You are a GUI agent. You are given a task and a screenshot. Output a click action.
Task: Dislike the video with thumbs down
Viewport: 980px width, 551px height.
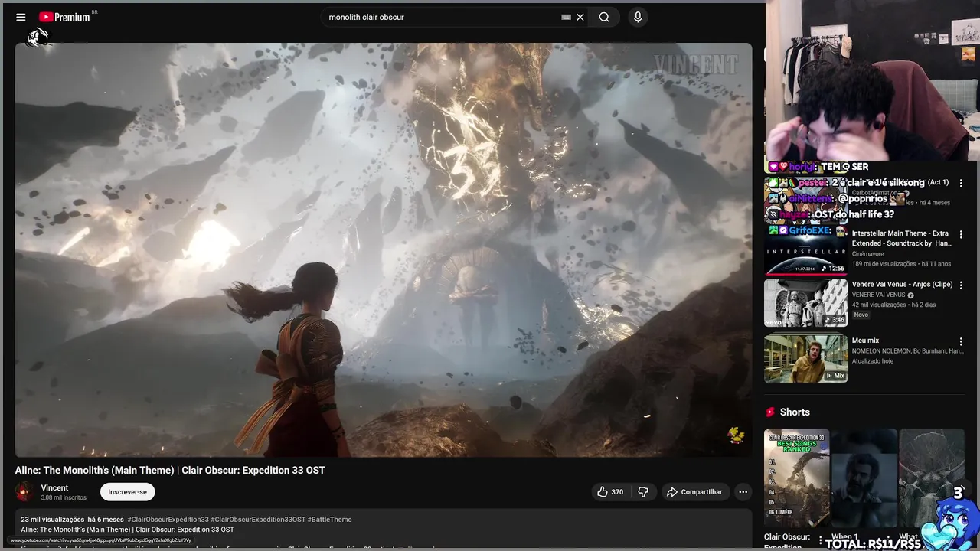(x=643, y=492)
